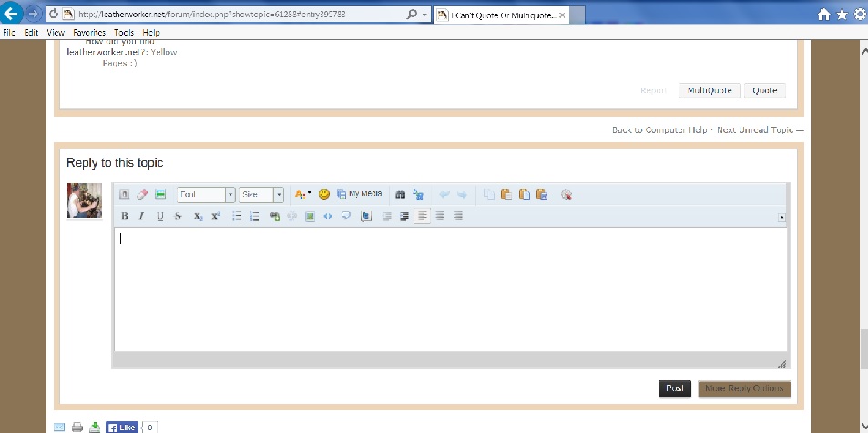Click the Replace icon
868x433 pixels.
(418, 194)
